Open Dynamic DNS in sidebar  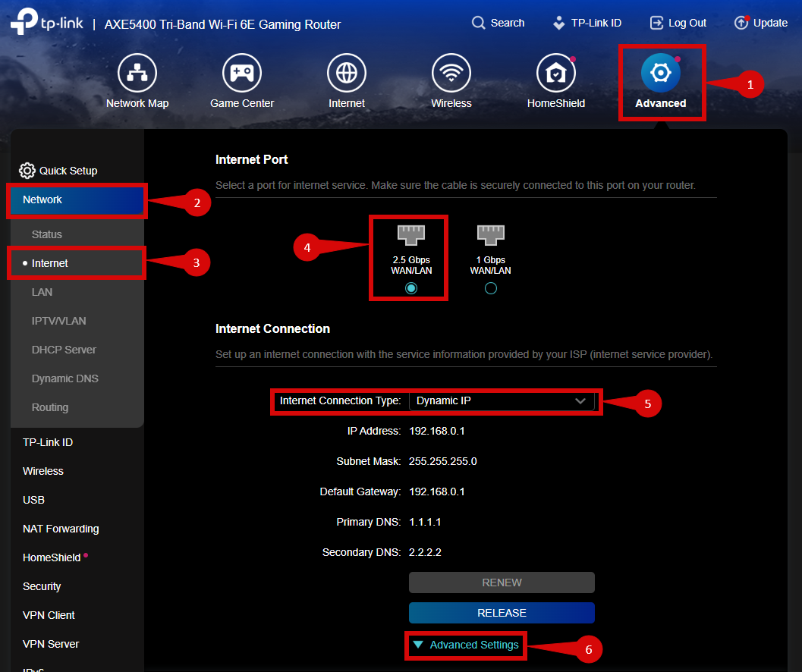65,378
